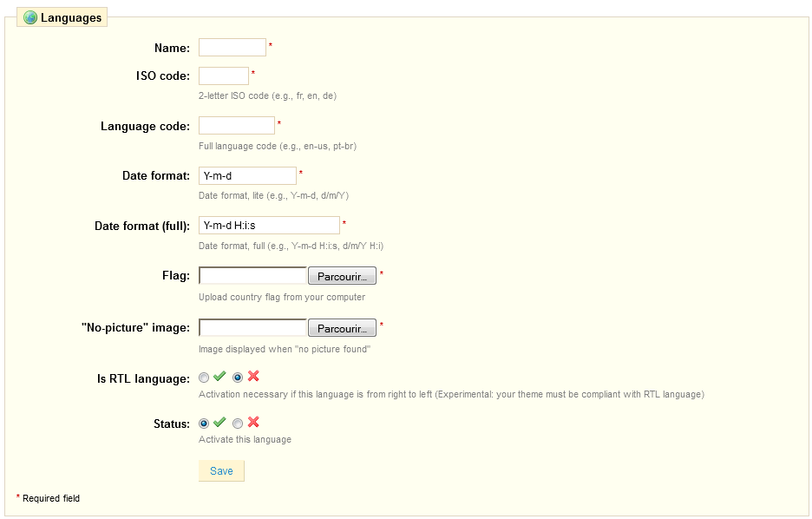
Task: Focus the Name input field
Action: click(232, 47)
